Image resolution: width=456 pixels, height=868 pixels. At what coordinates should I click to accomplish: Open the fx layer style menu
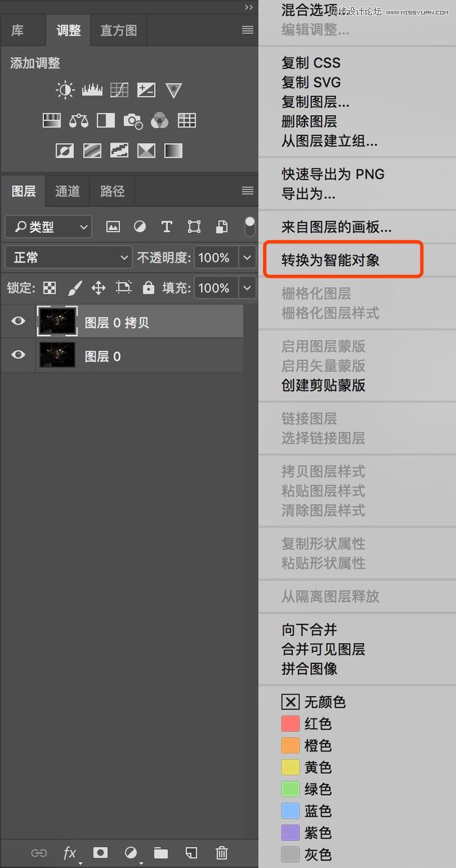click(x=70, y=854)
